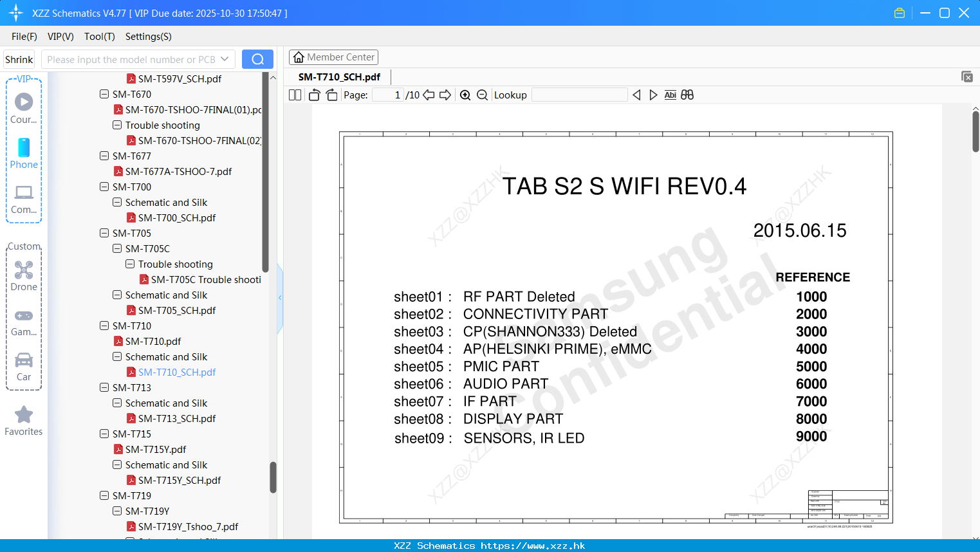Open the Course section in sidebar
The width and height of the screenshot is (980, 552).
point(24,108)
